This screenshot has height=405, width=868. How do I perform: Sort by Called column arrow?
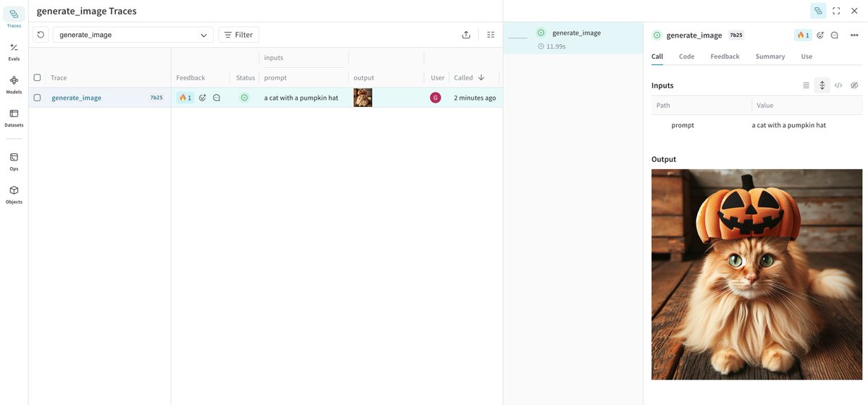[481, 77]
